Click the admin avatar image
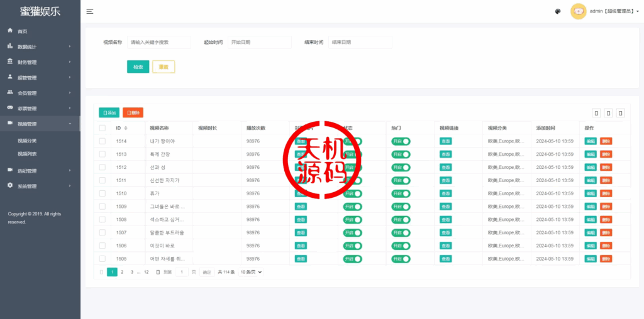The width and height of the screenshot is (644, 319). pos(578,11)
